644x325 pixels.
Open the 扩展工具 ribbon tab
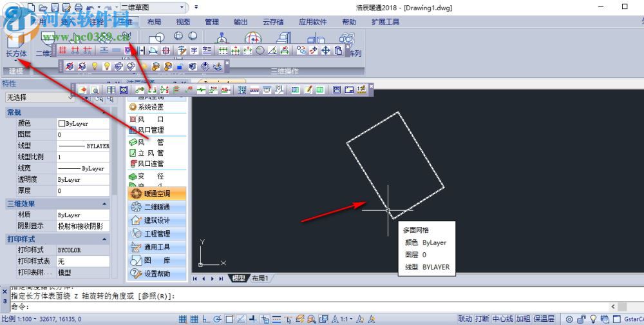pyautogui.click(x=385, y=22)
